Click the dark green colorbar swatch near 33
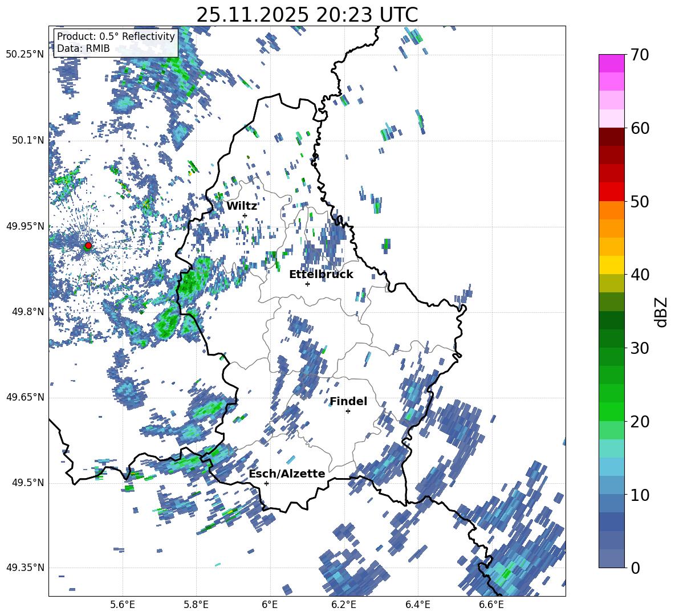Image resolution: width=675 pixels, height=616 pixels. point(611,320)
